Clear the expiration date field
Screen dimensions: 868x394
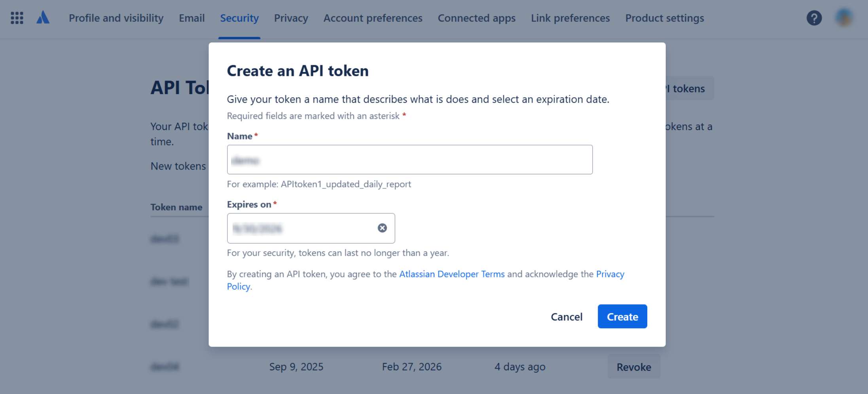point(382,228)
